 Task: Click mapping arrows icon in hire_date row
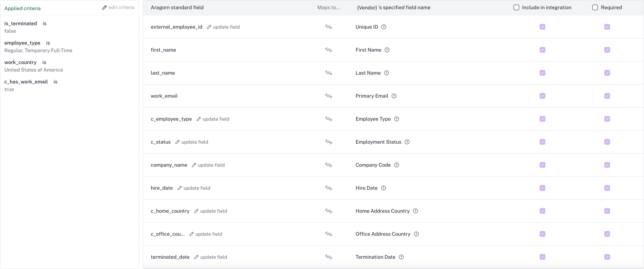[328, 188]
